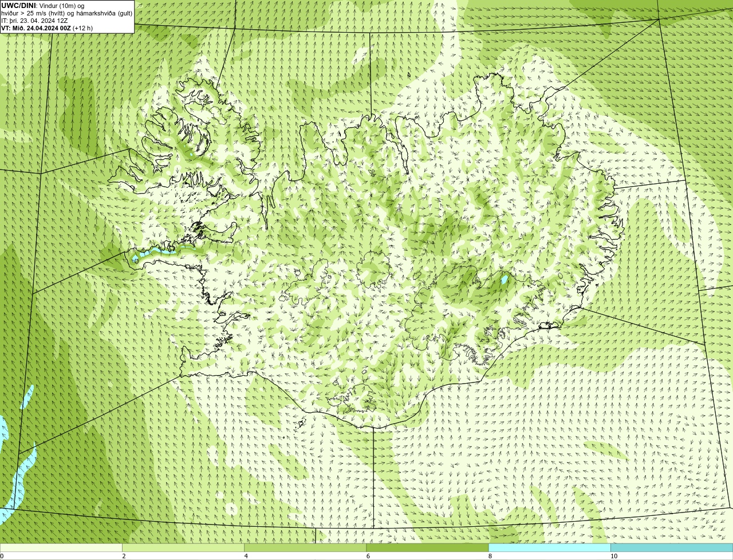Viewport: 733px width, 560px height.
Task: Click the '8' label on the color scale
Action: pos(490,556)
